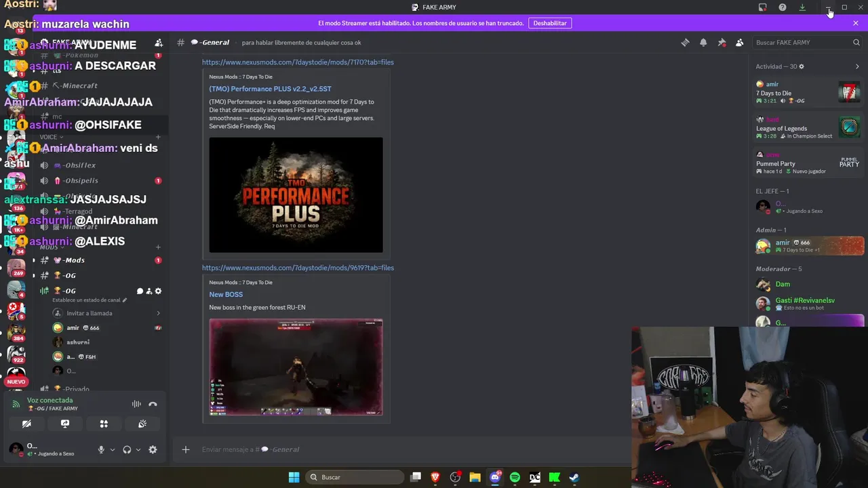Disconnect from voice call
The image size is (868, 488).
153,404
